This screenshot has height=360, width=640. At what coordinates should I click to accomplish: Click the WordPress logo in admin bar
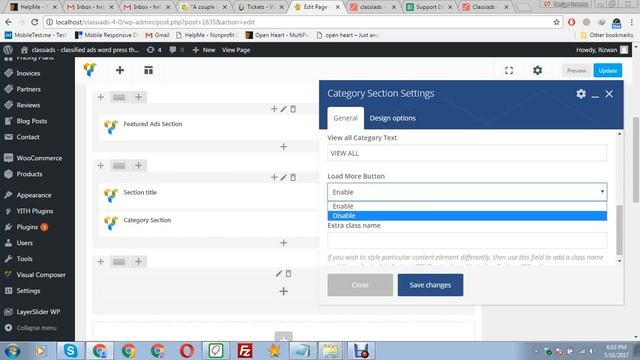(x=8, y=50)
